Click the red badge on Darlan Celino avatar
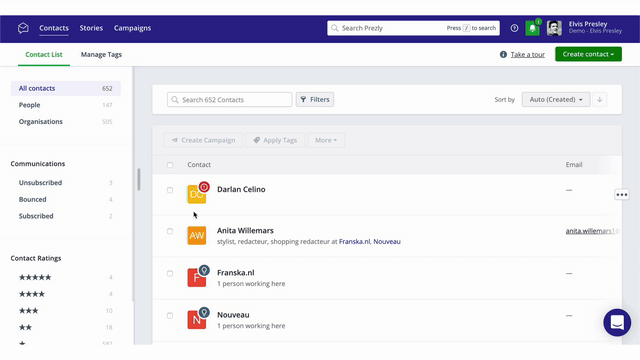The width and height of the screenshot is (640, 360). point(204,187)
